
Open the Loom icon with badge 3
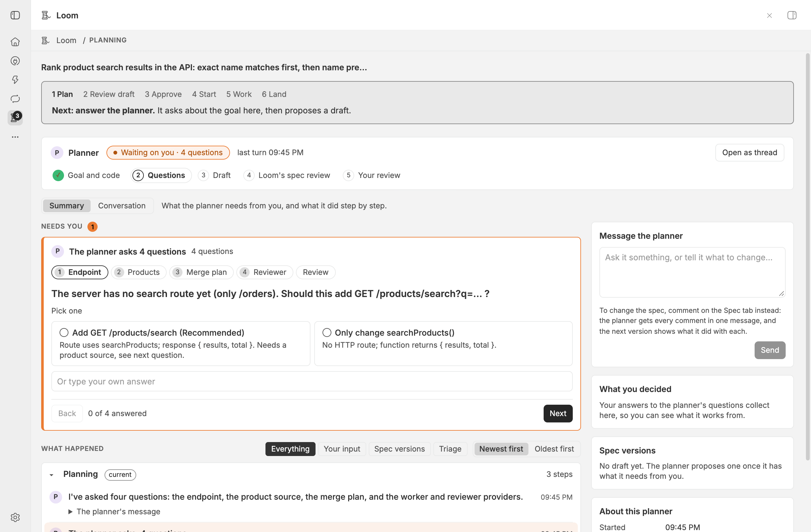[15, 117]
